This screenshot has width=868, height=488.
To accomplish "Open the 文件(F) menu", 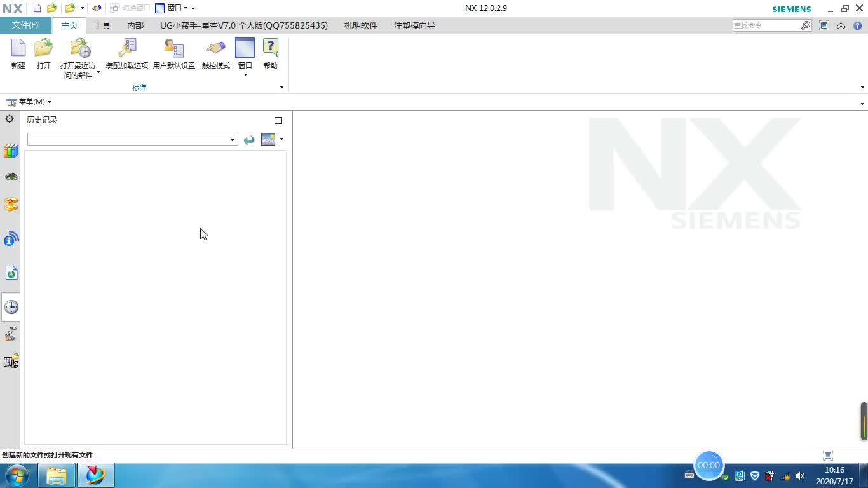I will pos(25,25).
